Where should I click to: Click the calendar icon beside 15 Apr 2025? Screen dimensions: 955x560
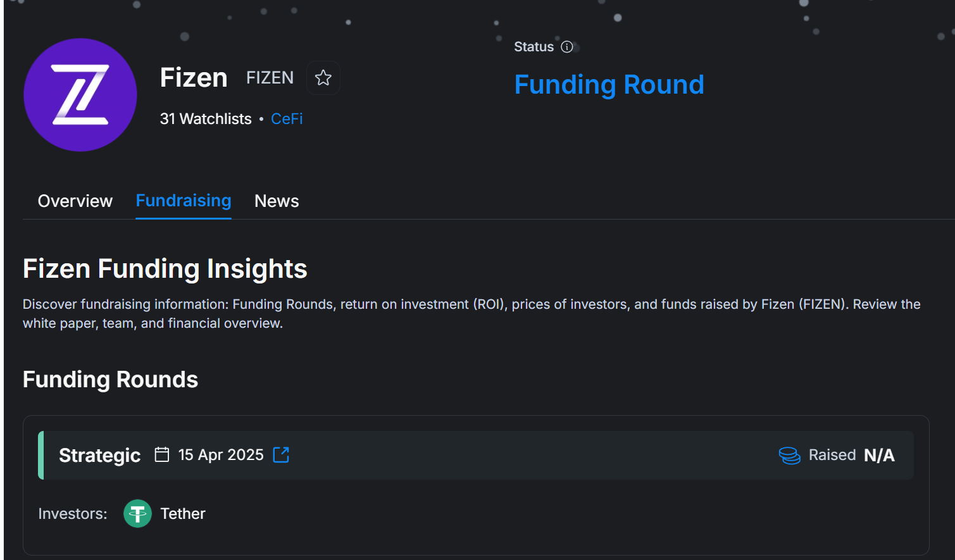click(x=162, y=455)
